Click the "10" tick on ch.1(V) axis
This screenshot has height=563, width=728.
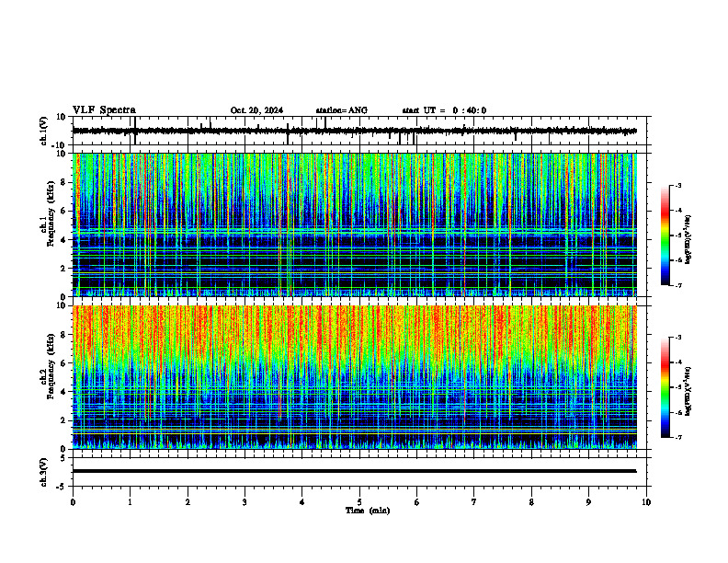pos(61,117)
